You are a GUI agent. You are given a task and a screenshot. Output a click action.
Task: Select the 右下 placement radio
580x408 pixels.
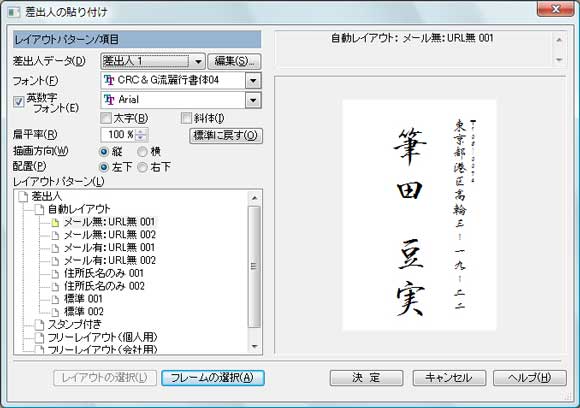pyautogui.click(x=142, y=167)
